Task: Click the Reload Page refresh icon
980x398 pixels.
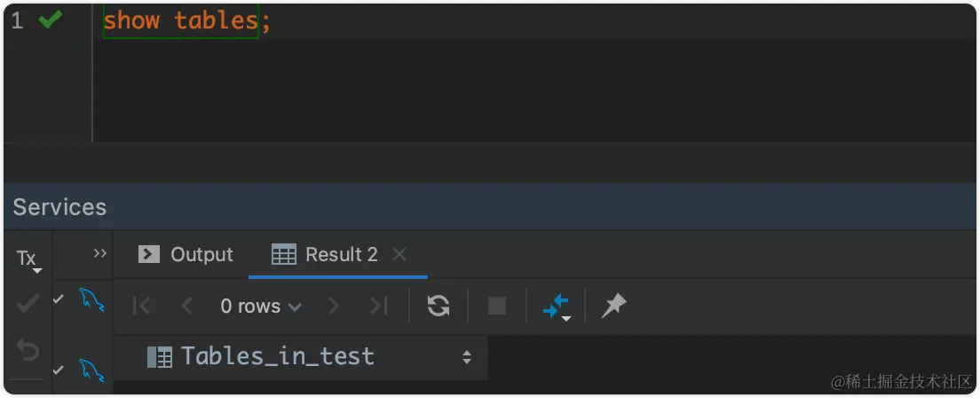Action: coord(439,306)
